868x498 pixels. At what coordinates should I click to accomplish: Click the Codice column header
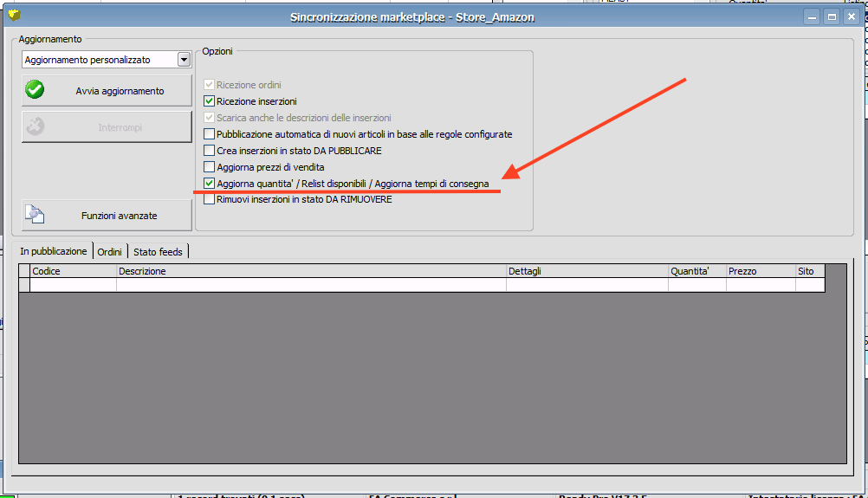73,271
